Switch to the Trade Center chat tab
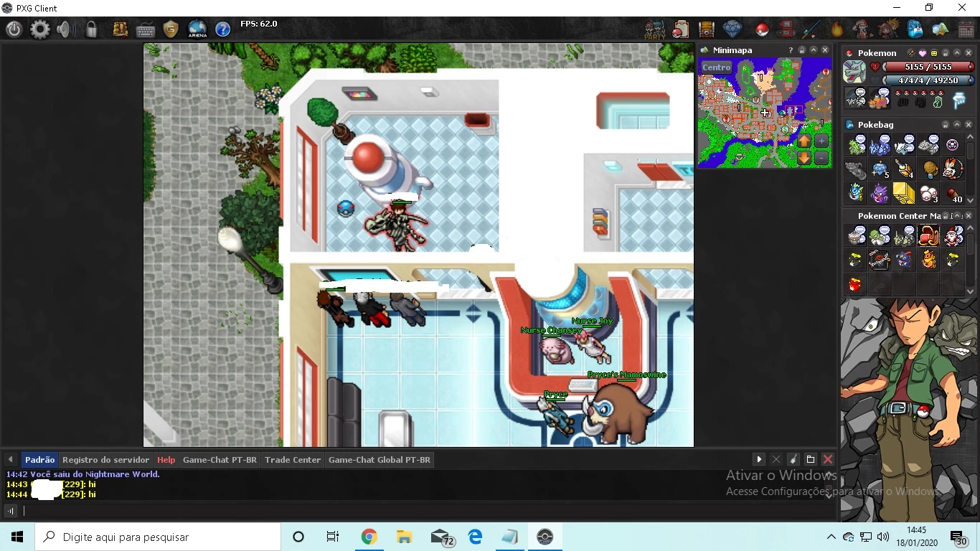 (293, 460)
